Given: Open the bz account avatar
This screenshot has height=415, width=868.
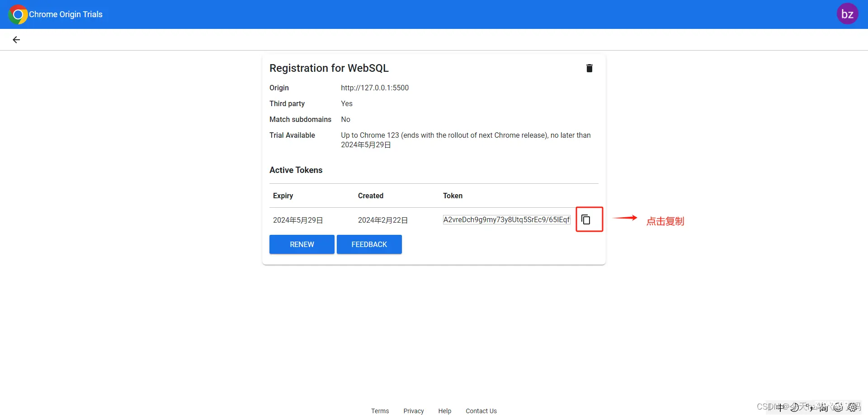Looking at the screenshot, I should (847, 14).
